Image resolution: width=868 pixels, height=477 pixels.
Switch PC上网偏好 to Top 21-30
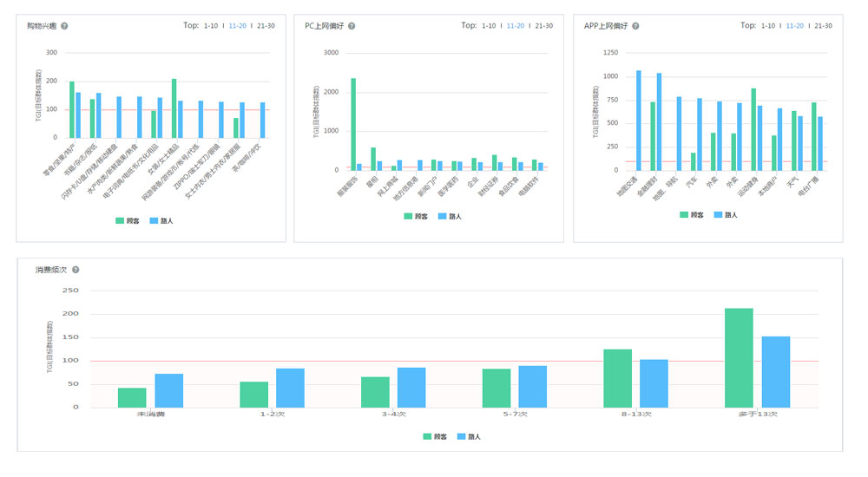click(543, 26)
